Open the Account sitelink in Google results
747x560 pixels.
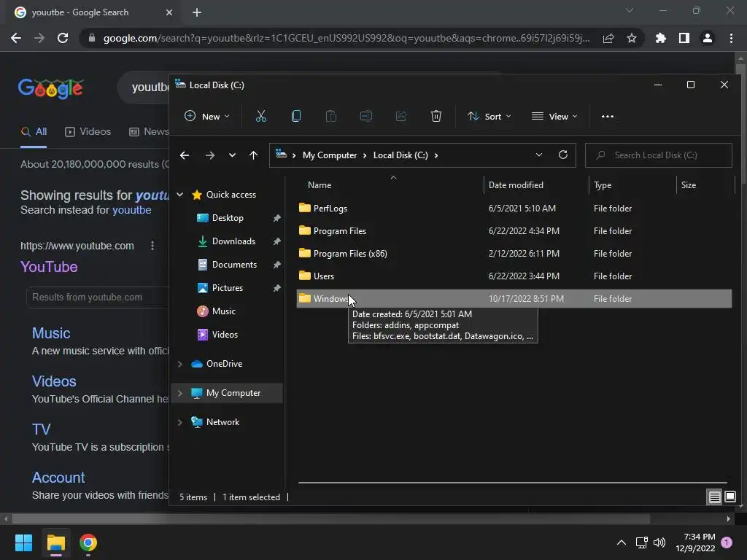(x=58, y=478)
